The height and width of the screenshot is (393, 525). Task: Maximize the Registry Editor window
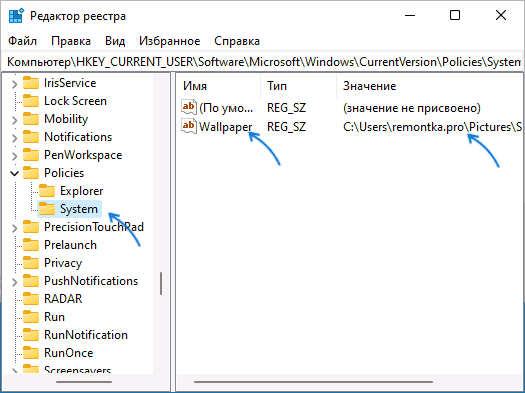455,15
